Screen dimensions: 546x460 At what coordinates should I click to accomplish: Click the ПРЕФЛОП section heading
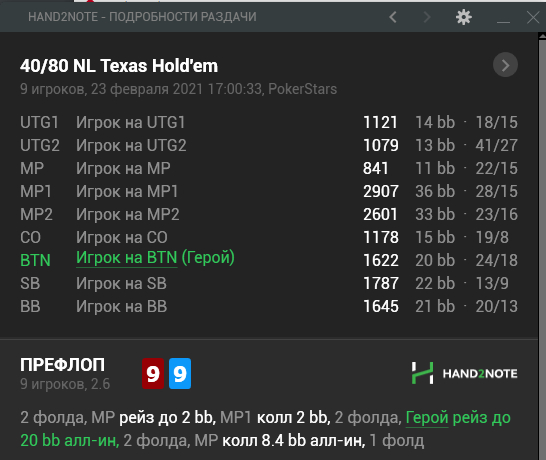[x=62, y=365]
